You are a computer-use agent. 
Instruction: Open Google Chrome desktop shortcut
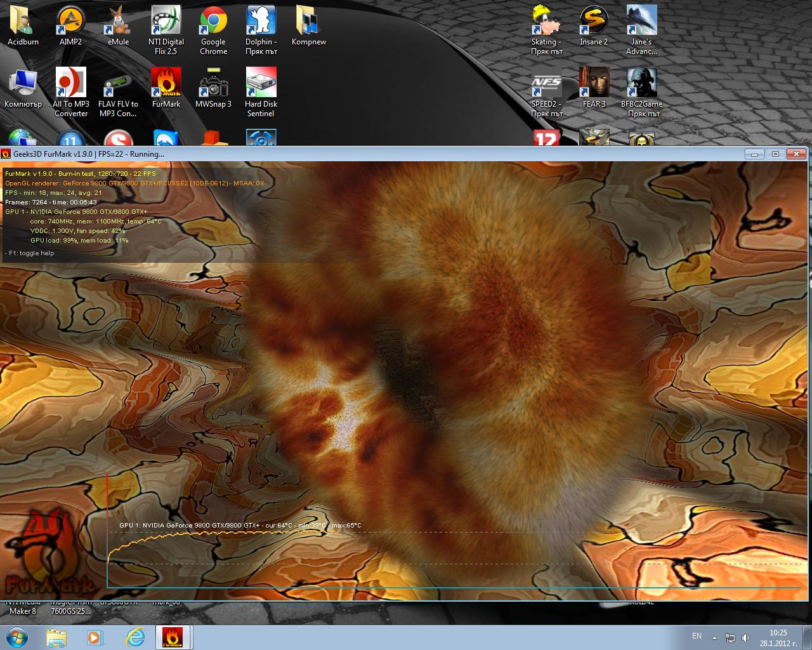[214, 30]
